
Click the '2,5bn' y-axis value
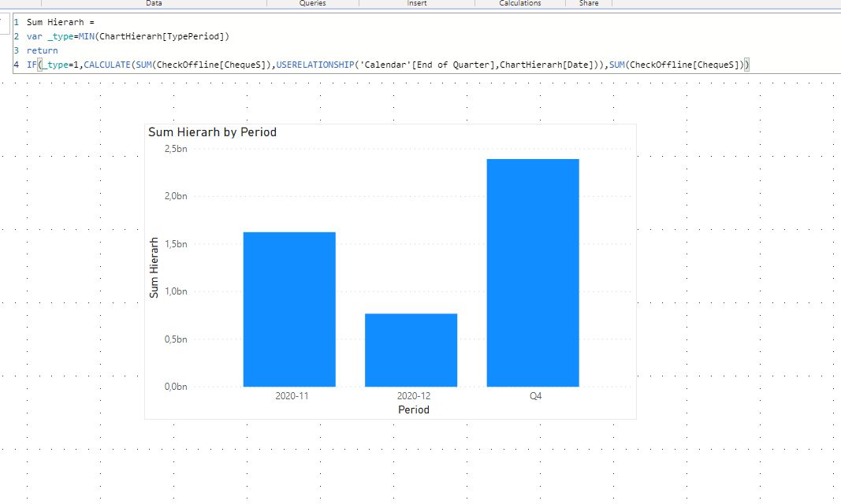pyautogui.click(x=176, y=149)
